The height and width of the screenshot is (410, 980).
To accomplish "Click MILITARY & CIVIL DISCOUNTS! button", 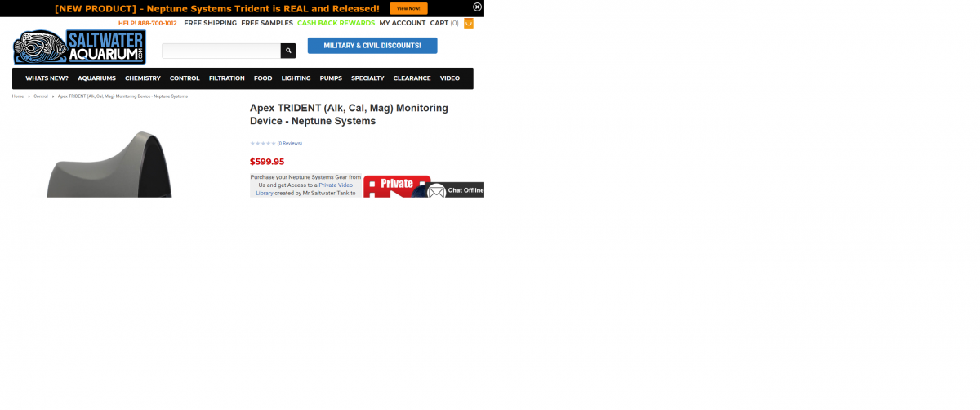I will (x=372, y=46).
